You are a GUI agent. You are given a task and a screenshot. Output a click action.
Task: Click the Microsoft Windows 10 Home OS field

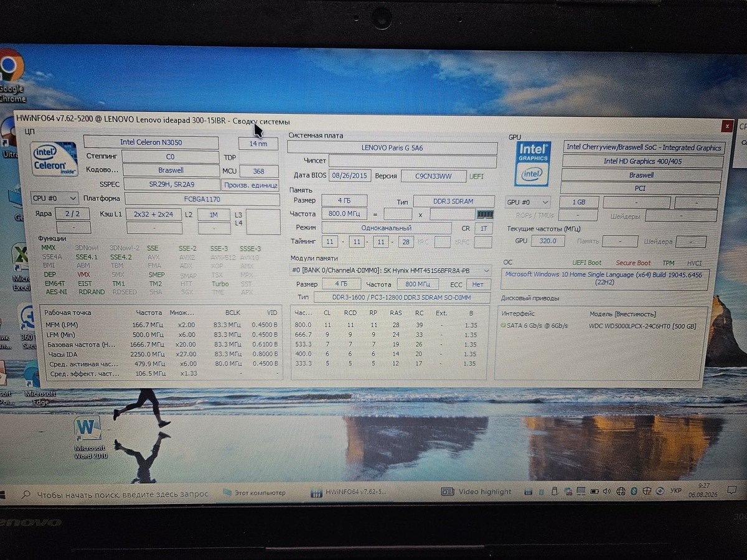coord(605,278)
